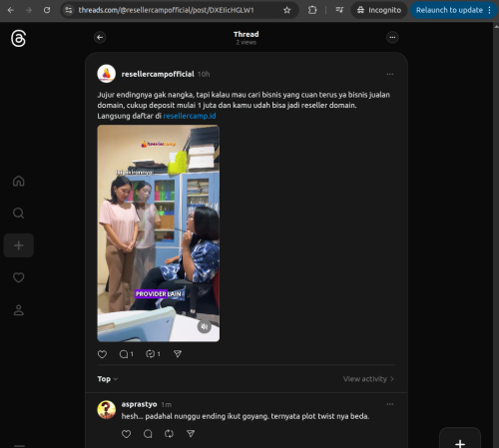Reload the page
The width and height of the screenshot is (499, 448).
pyautogui.click(x=47, y=10)
